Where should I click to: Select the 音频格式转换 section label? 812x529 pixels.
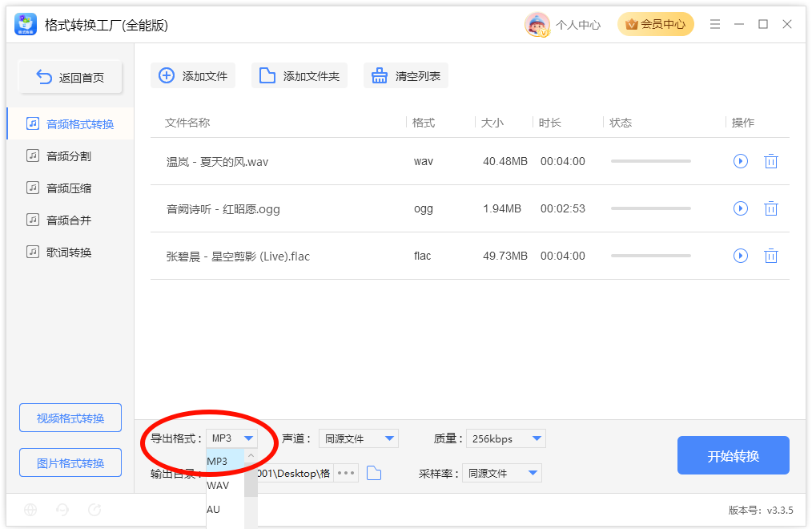click(80, 123)
